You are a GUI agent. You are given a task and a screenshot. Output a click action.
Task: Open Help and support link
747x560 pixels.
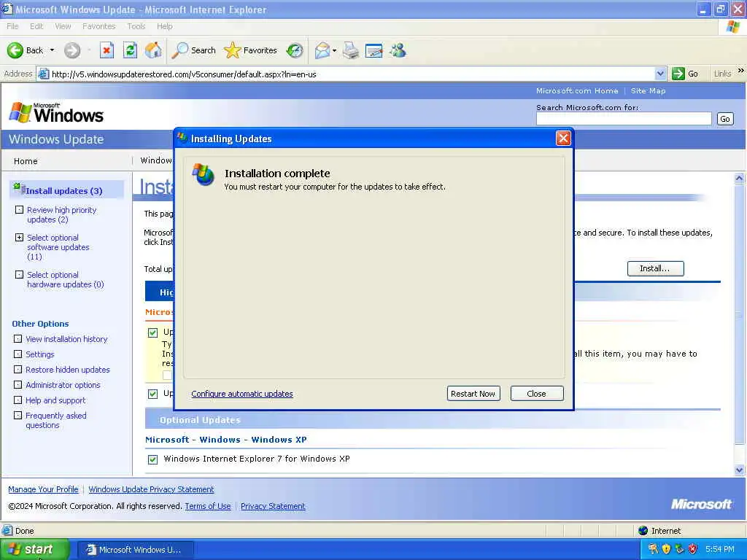(55, 400)
